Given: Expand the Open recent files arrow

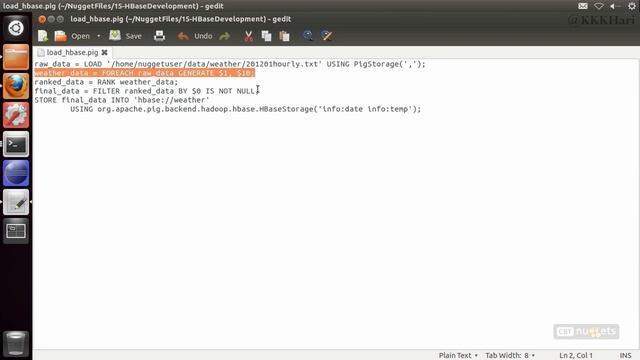Looking at the screenshot, I should tap(98, 36).
